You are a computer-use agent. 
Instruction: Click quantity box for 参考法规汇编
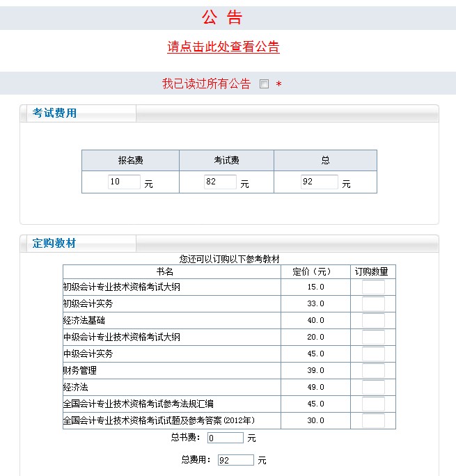(373, 404)
